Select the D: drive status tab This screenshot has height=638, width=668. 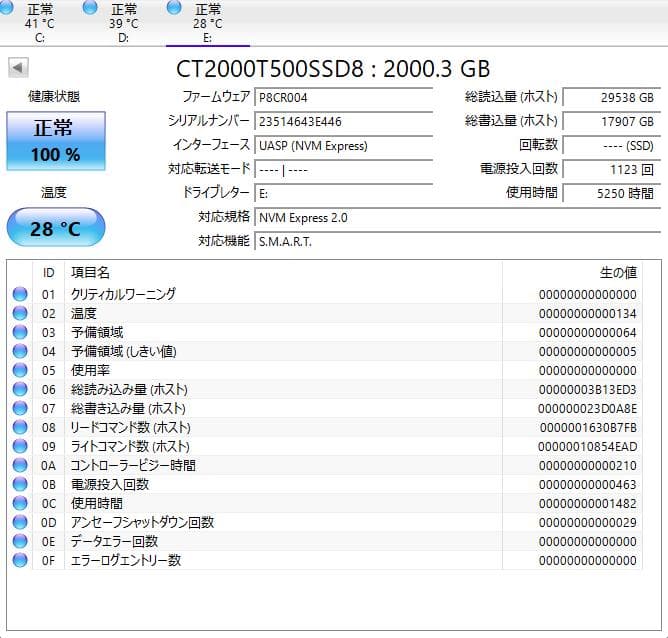pyautogui.click(x=124, y=22)
